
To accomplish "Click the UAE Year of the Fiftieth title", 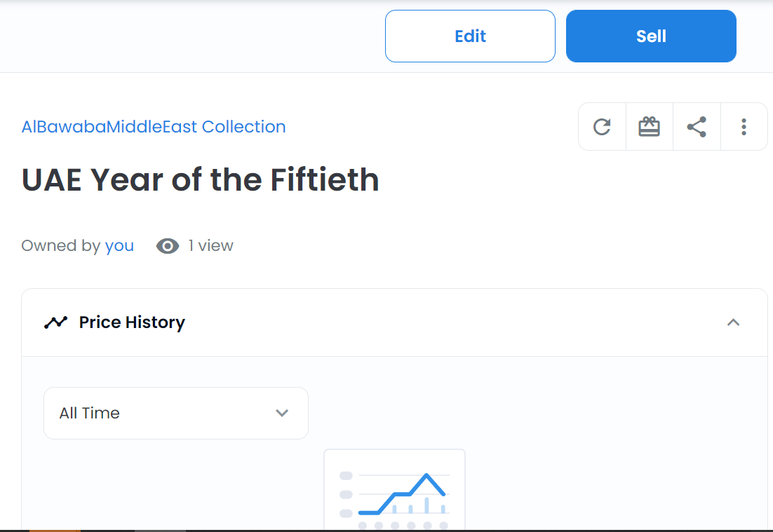I will click(x=201, y=180).
